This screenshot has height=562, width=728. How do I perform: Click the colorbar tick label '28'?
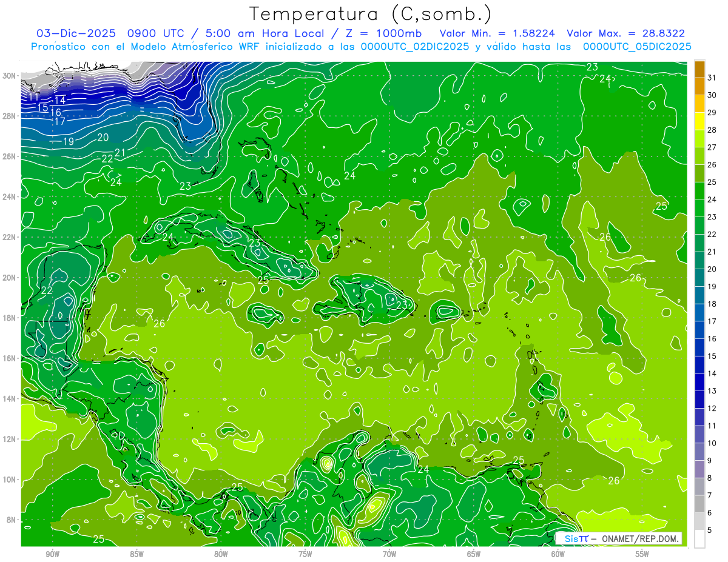[x=712, y=130]
